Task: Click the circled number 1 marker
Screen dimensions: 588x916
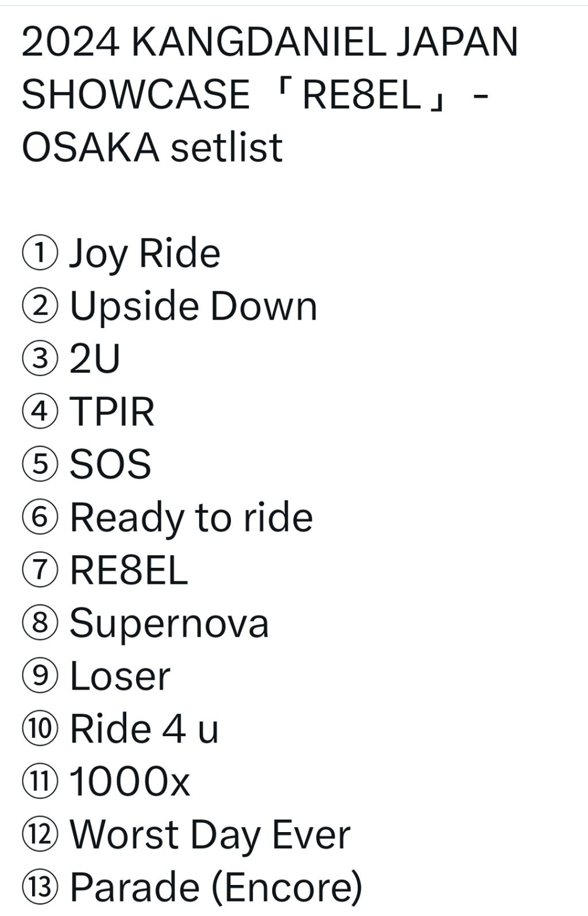Action: [x=40, y=254]
